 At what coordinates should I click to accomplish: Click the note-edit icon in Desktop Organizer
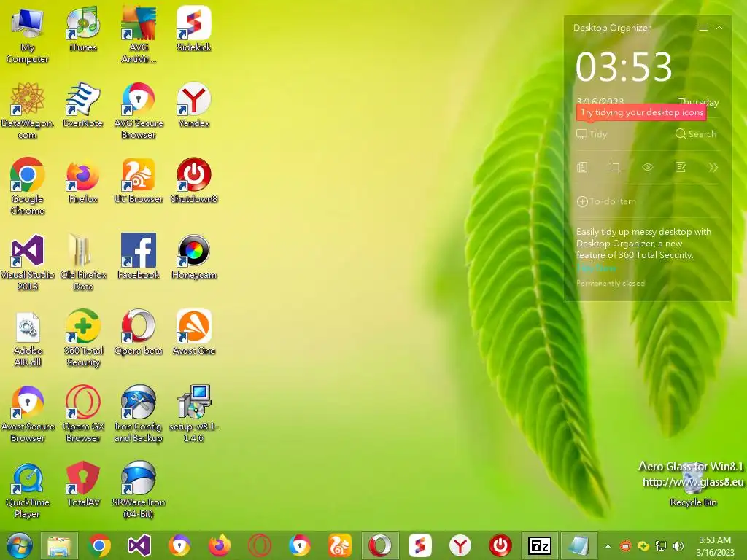click(681, 167)
